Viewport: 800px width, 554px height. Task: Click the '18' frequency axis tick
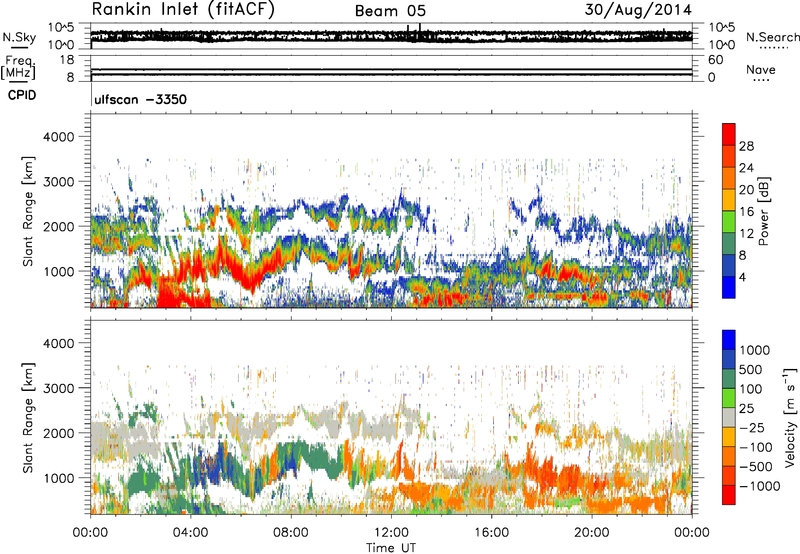(66, 60)
